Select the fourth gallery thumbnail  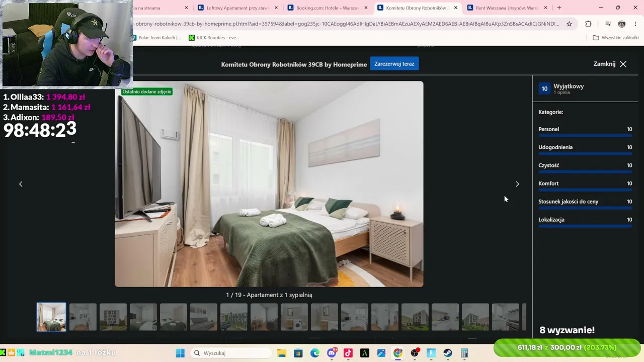point(143,317)
